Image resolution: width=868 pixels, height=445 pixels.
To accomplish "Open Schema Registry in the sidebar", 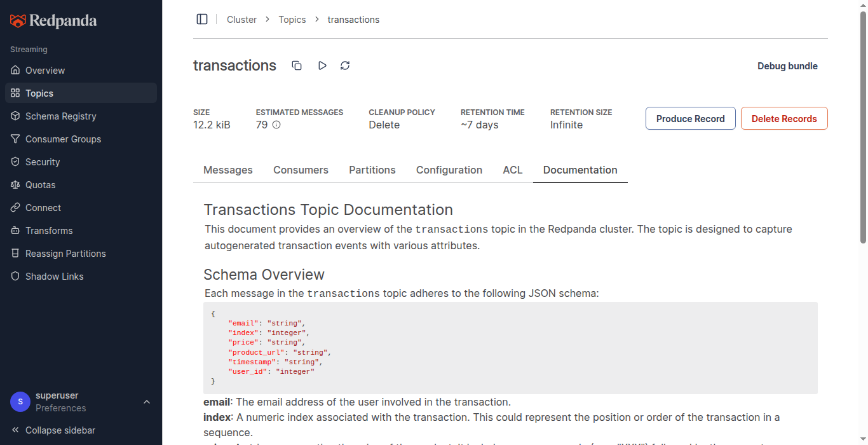I will click(x=81, y=116).
